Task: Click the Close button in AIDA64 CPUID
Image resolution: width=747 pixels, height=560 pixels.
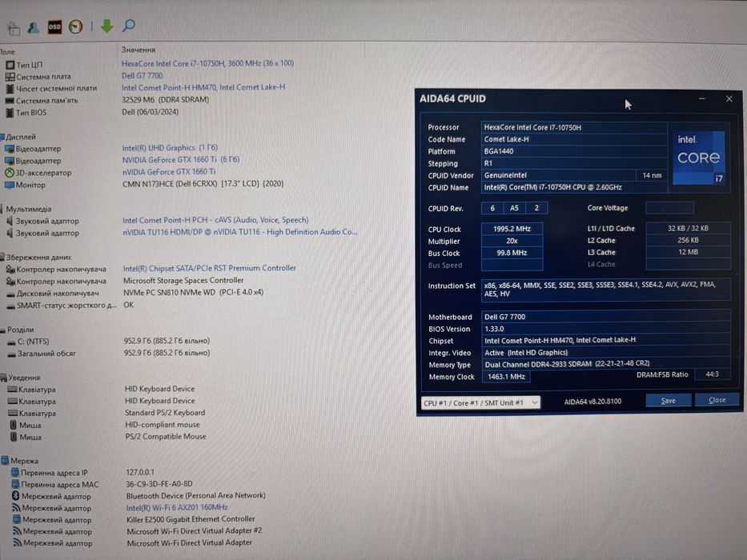Action: 717,400
